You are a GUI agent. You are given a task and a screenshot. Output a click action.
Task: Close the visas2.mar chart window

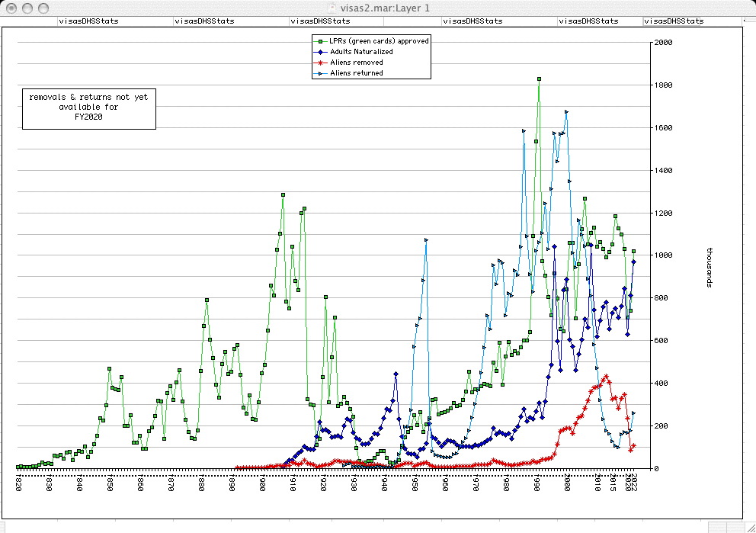coord(11,8)
